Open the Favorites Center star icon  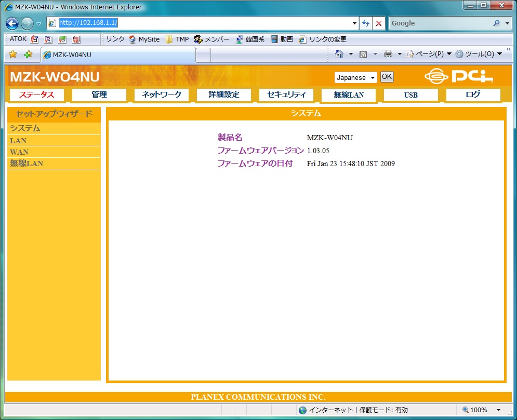13,54
